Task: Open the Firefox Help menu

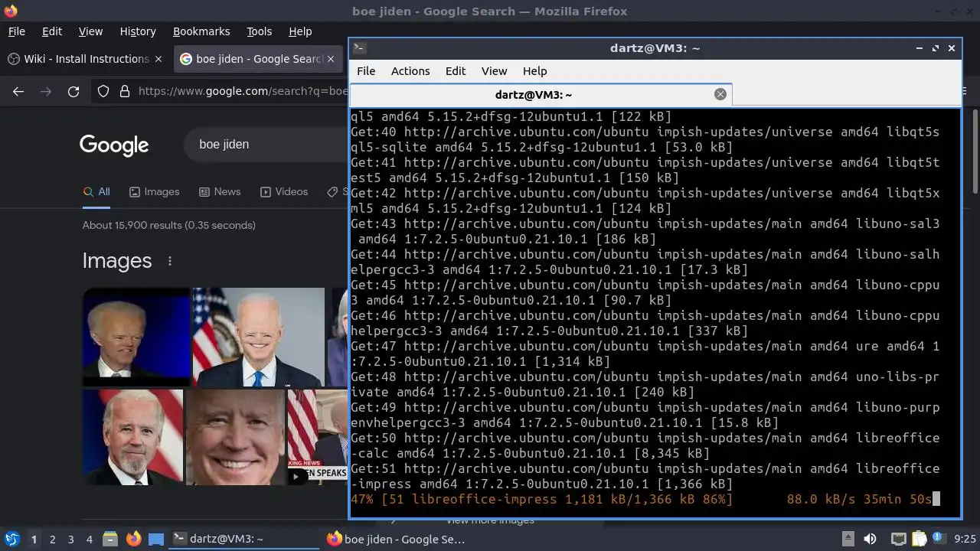Action: point(300,31)
